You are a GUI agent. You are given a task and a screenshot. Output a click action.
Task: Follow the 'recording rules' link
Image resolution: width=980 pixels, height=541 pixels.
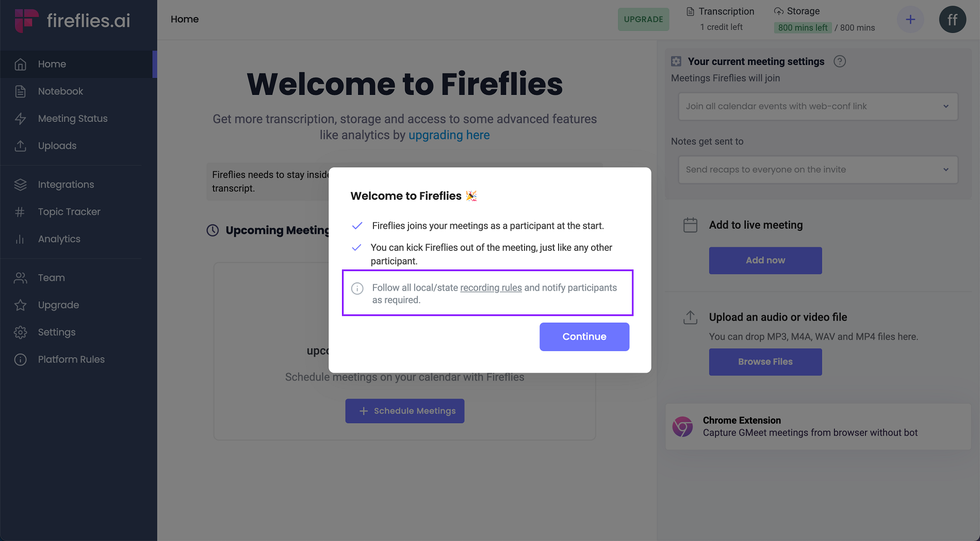[491, 288]
